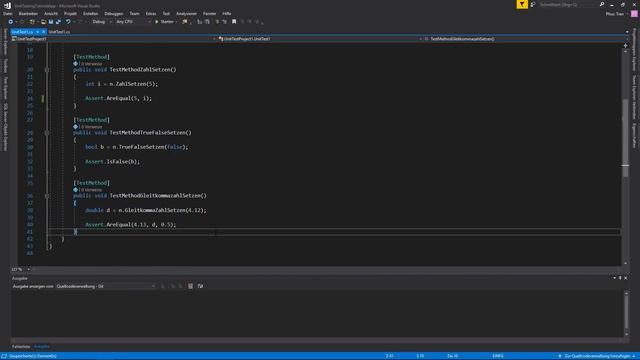Viewport: 640px width, 360px height.
Task: Clear the output window with the red-marked icon
Action: (190, 286)
